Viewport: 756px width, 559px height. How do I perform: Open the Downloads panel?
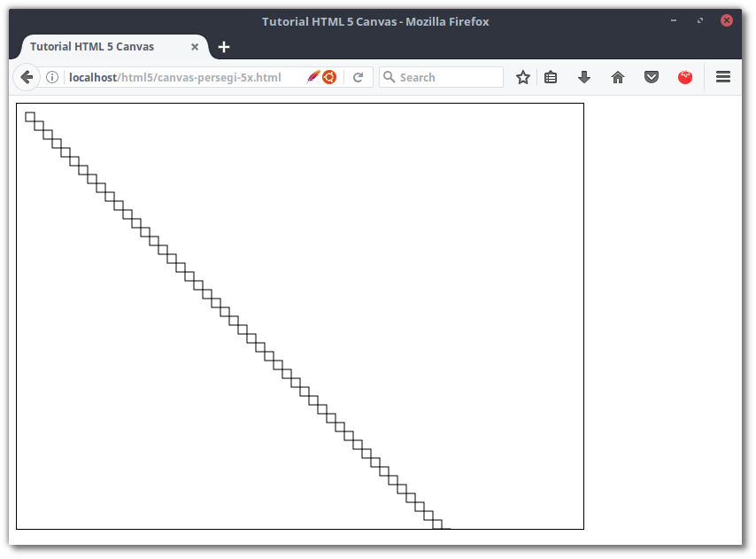584,77
